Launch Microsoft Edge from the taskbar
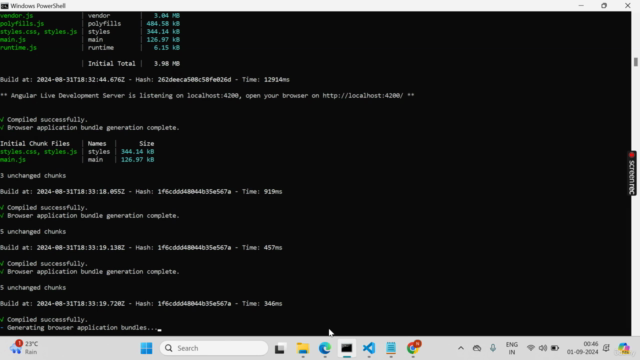The width and height of the screenshot is (640, 360). click(325, 348)
